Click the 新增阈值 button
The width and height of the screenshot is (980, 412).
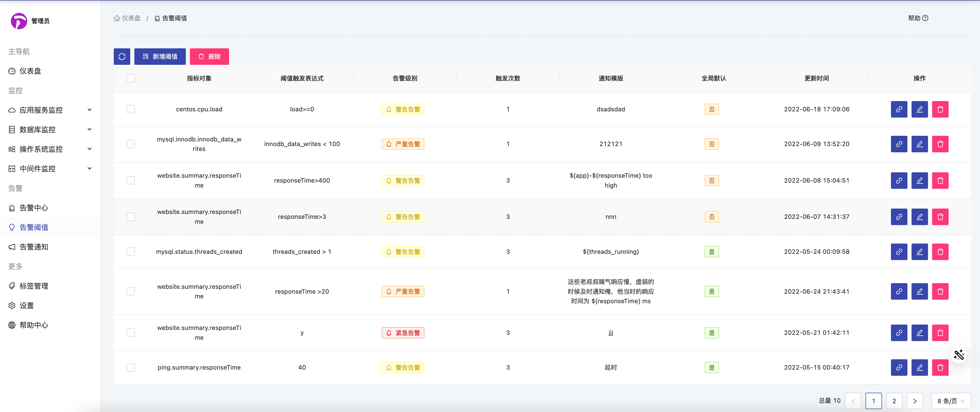(x=160, y=56)
